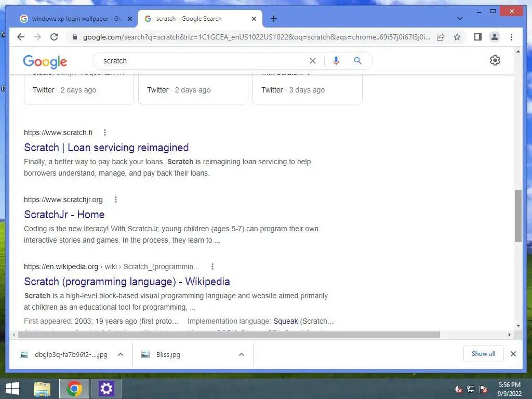Screen dimensions: 532x399
Task: Open Scratch | Loan servicing reimagined
Action: (106, 148)
